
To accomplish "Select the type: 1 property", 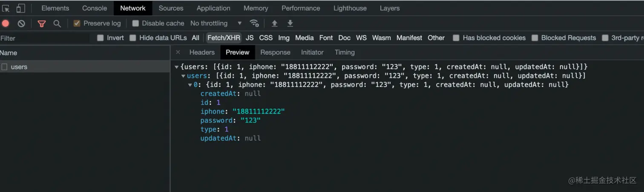I will 214,129.
